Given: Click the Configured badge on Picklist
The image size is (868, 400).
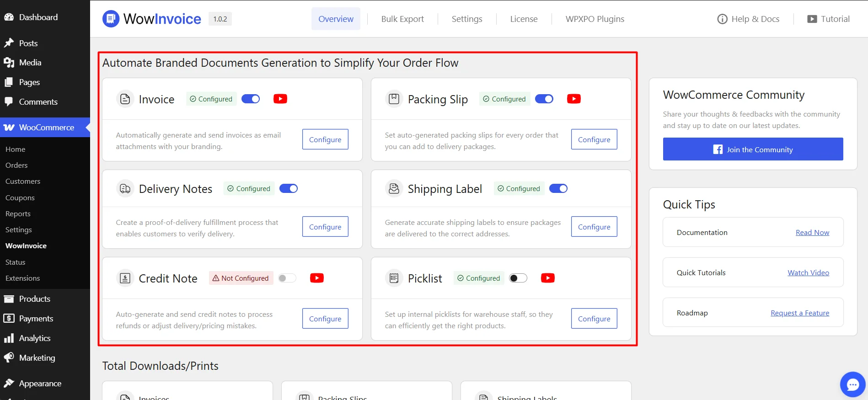Looking at the screenshot, I should tap(479, 278).
